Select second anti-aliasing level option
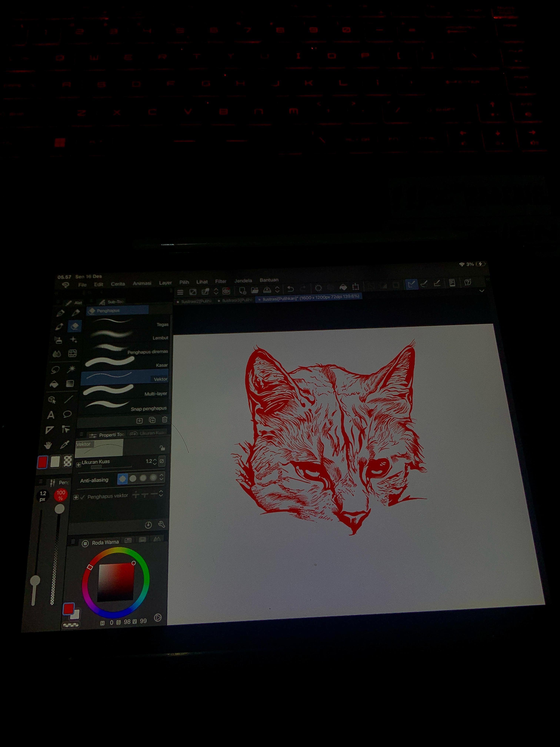 pos(133,478)
